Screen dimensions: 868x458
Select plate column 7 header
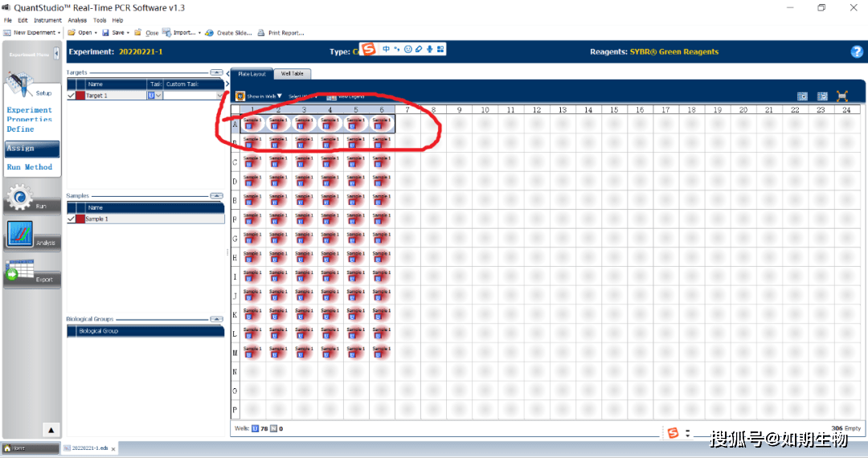407,109
